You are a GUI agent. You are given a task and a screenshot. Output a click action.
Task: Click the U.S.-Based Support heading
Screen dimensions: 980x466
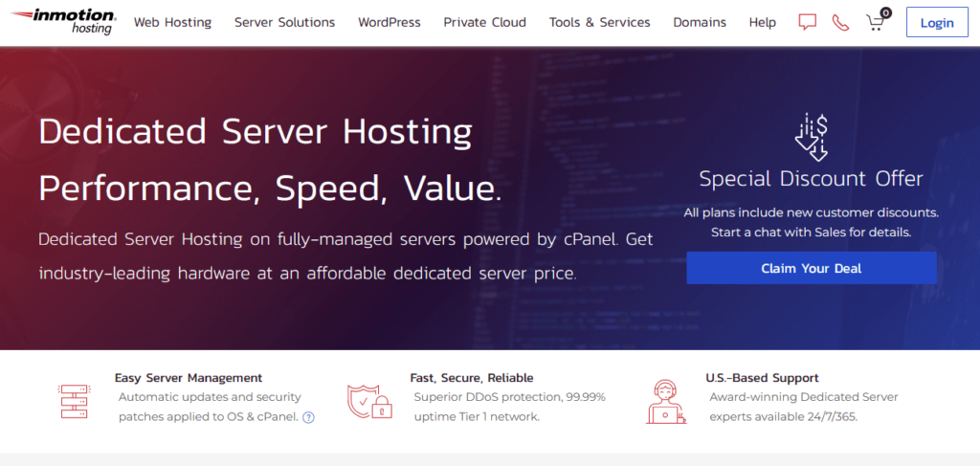click(762, 378)
